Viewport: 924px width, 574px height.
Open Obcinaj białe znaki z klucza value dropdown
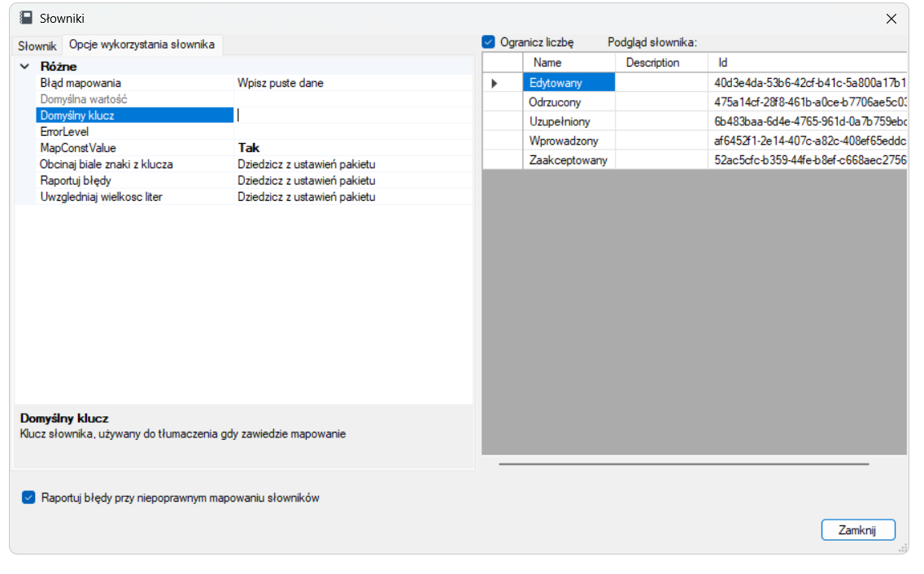(x=353, y=164)
